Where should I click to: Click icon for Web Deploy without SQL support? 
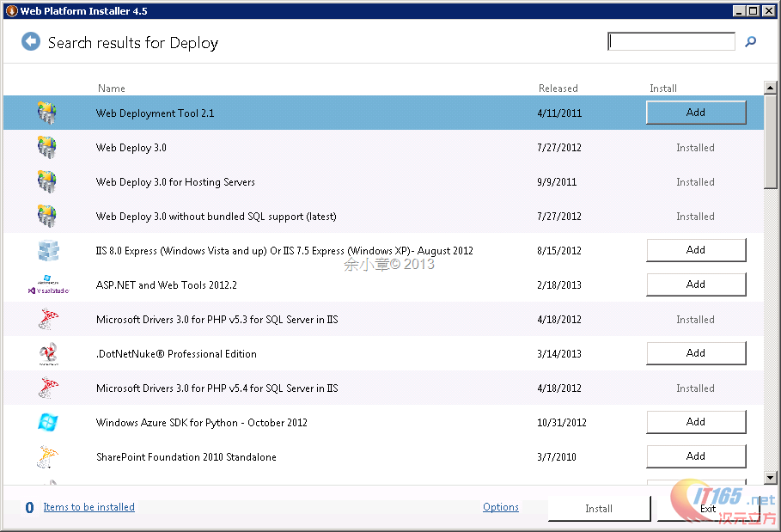47,216
